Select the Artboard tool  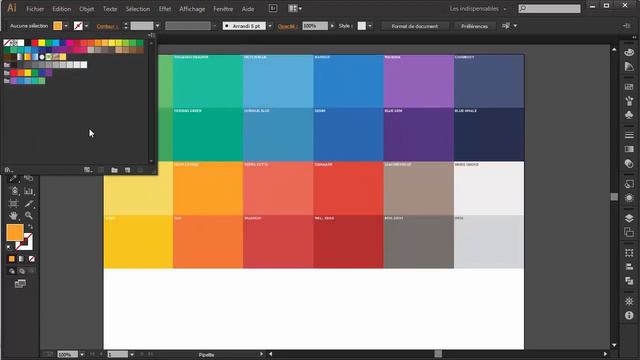(x=13, y=203)
